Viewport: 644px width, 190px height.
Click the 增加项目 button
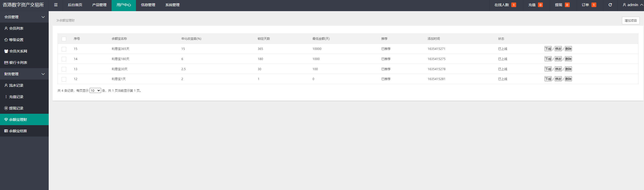coord(630,21)
